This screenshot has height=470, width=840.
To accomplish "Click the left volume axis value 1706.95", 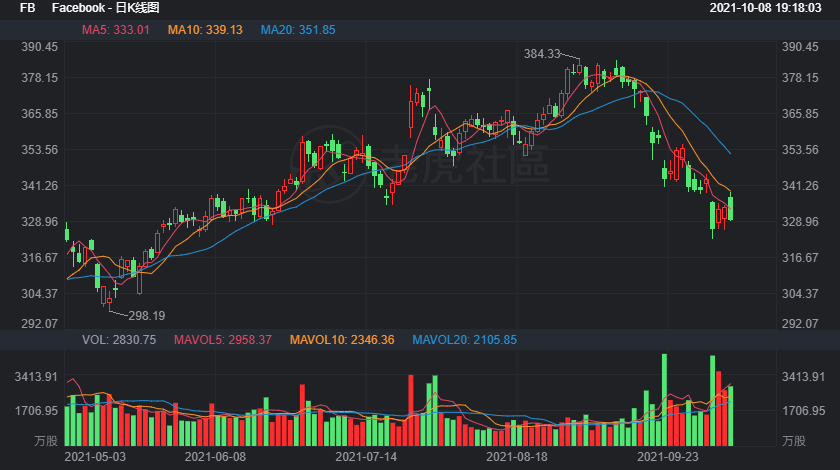I will (36, 411).
